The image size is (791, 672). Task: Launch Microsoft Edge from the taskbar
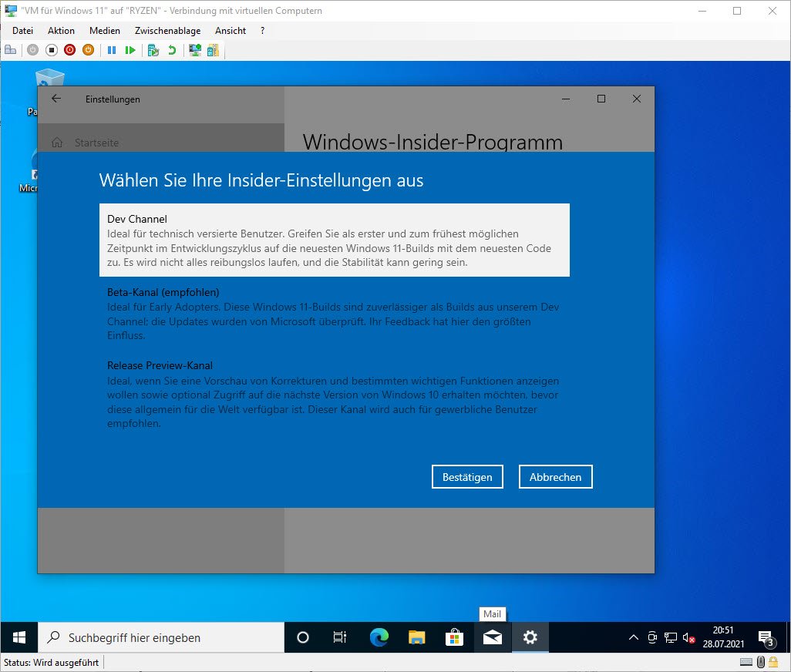point(379,638)
